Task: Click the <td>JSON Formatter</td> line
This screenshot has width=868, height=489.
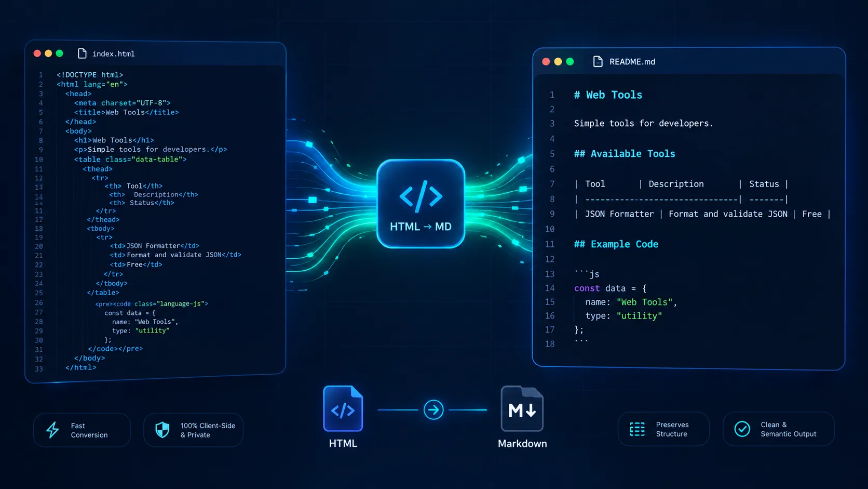Action: [154, 246]
